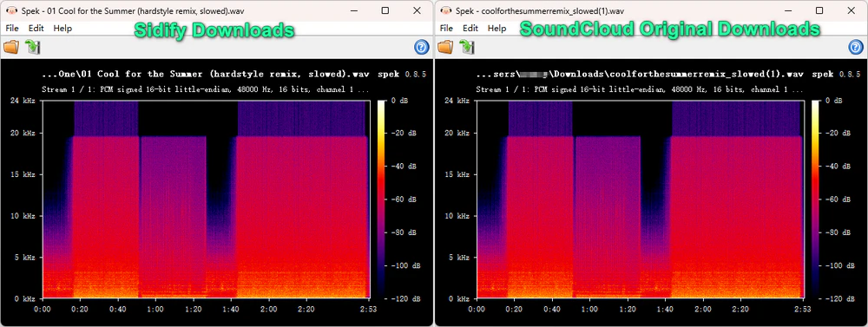
Task: Click '20 kHz' axis label in right window
Action: point(457,134)
